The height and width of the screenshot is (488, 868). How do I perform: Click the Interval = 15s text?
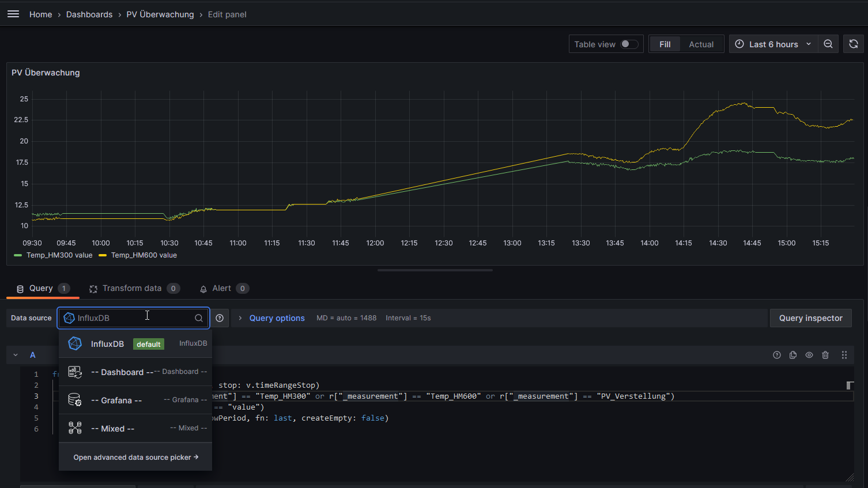408,318
